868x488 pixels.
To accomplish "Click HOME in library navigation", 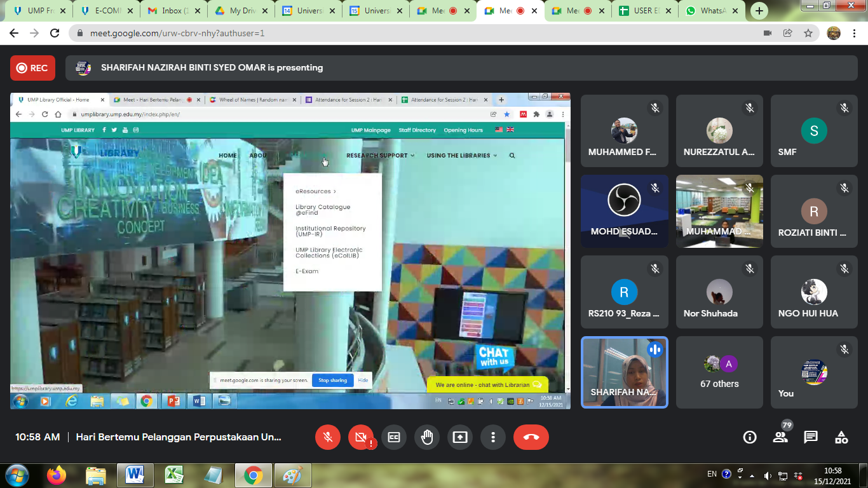I will coord(227,156).
